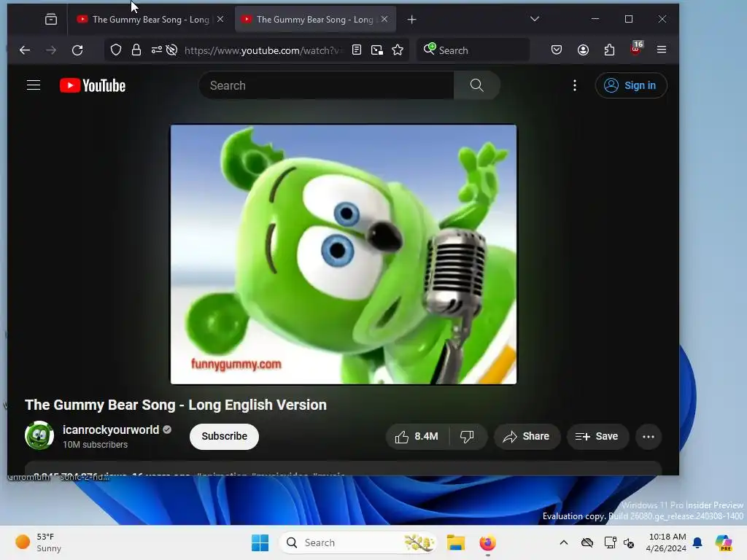Close the first Gummy Bear Song tab
The height and width of the screenshot is (560, 747).
pos(220,20)
